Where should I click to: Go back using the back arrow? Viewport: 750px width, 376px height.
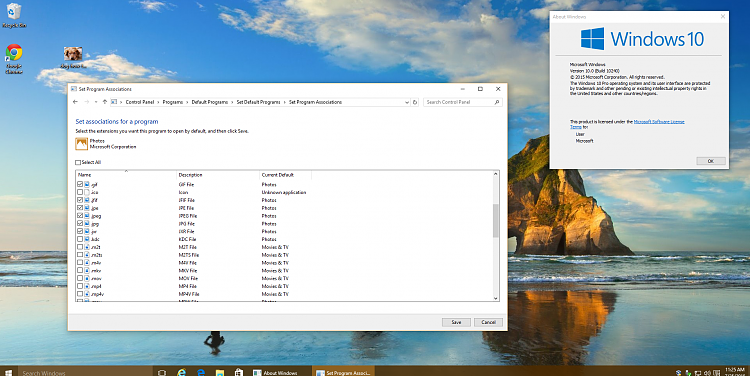coord(75,102)
